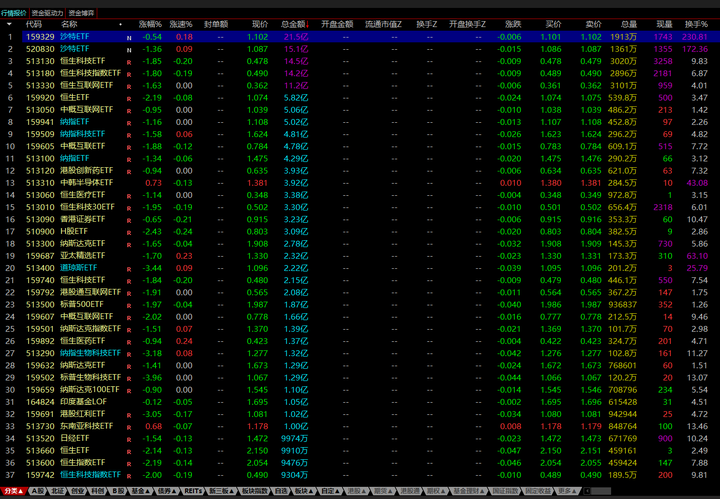Select 现量 column header
720x499 pixels.
click(x=664, y=24)
